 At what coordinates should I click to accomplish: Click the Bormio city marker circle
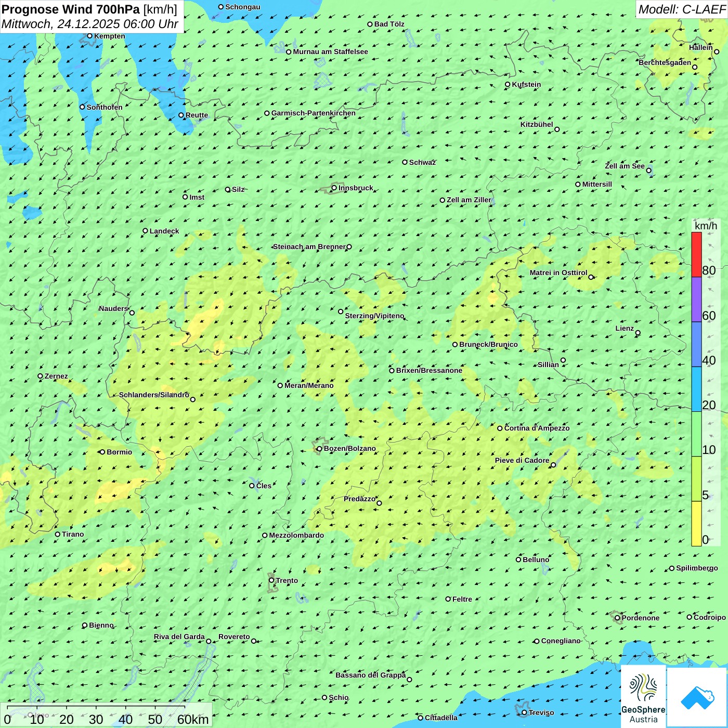[102, 452]
